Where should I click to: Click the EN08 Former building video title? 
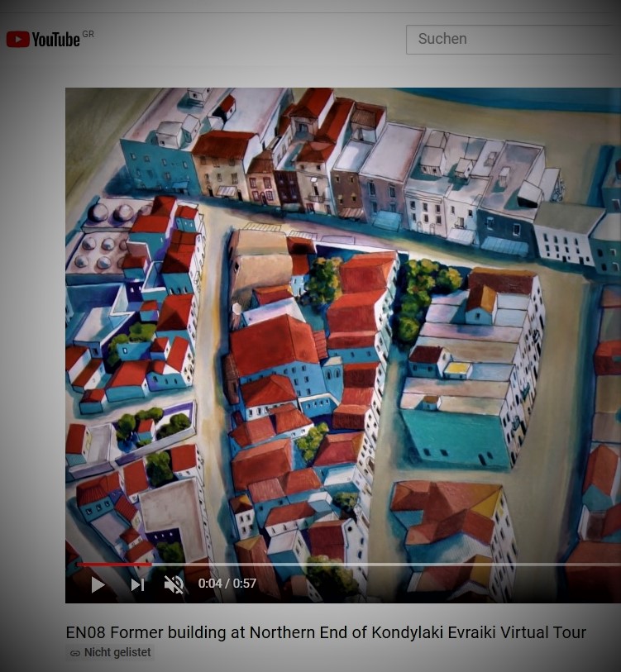326,632
